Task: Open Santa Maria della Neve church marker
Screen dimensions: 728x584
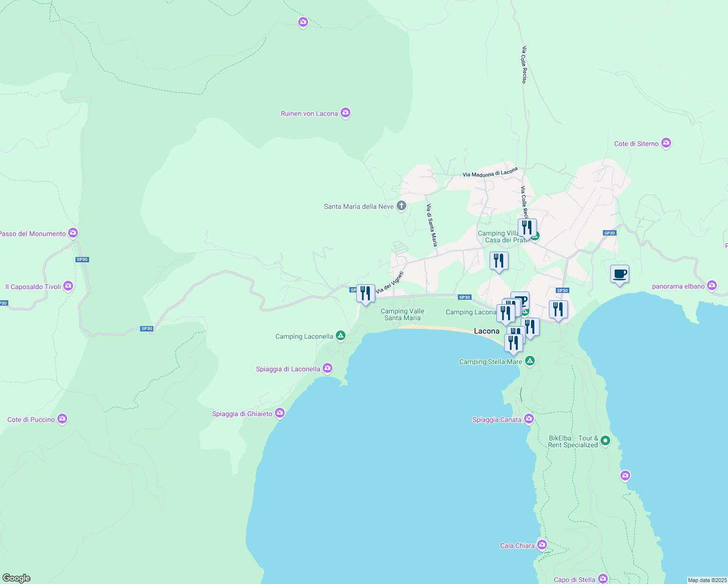Action: point(401,206)
